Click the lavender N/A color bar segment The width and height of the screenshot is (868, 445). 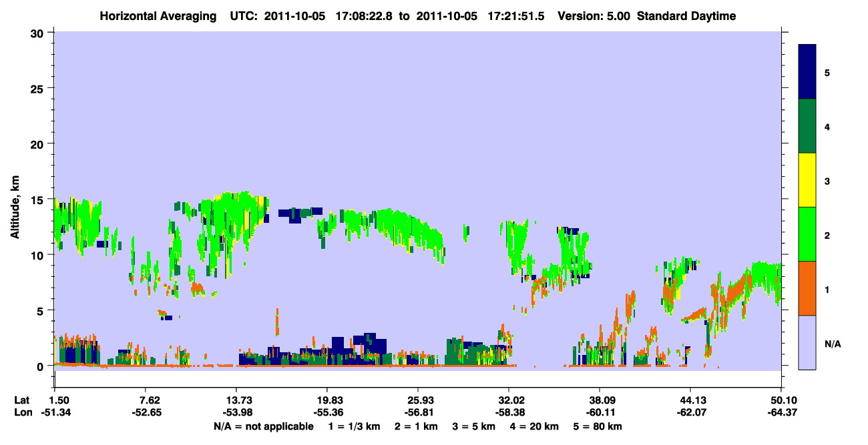point(807,342)
